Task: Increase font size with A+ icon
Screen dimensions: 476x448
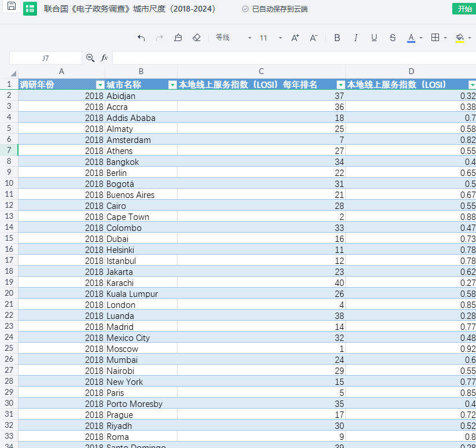Action: [x=295, y=38]
